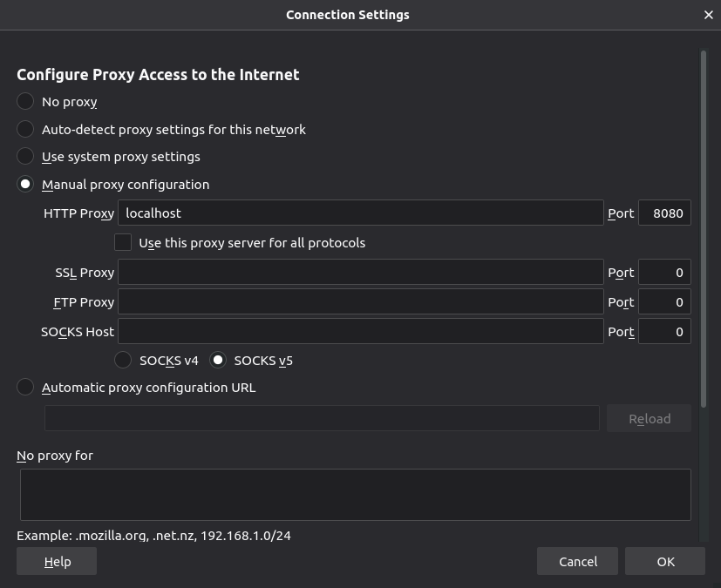
Task: Focus the HTTP Proxy port field showing 8080
Action: coord(664,213)
